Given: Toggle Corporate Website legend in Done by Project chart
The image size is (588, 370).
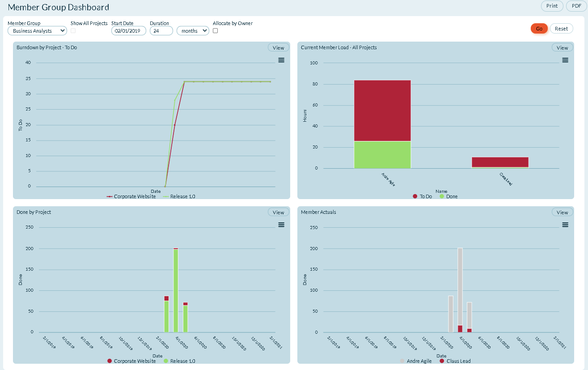Looking at the screenshot, I should click(131, 361).
